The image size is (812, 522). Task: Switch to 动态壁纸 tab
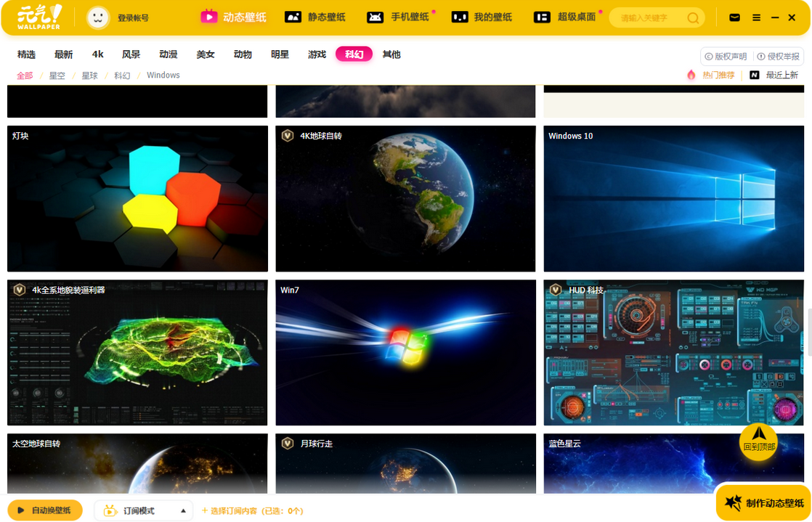pyautogui.click(x=234, y=17)
